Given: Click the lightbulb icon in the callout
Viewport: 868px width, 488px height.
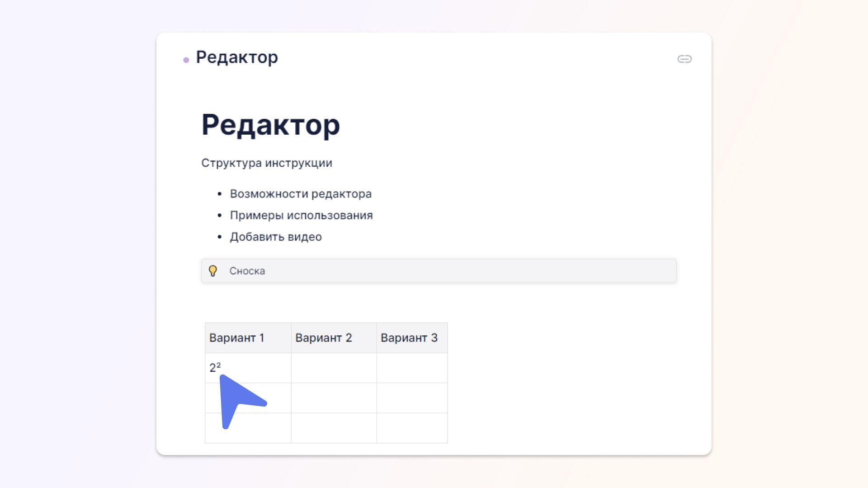Looking at the screenshot, I should click(213, 271).
